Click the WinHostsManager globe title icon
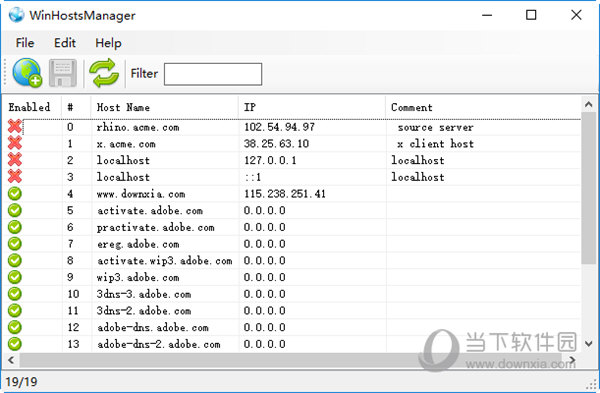 (x=16, y=15)
